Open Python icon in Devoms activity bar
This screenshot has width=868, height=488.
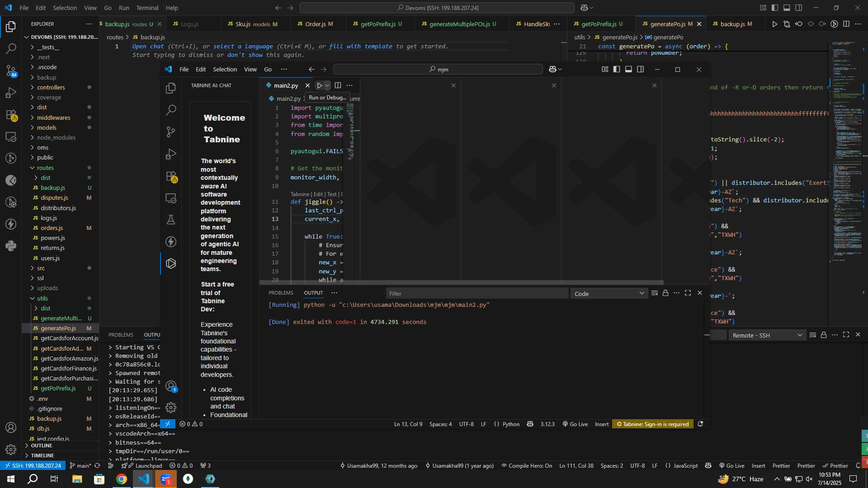click(x=11, y=246)
